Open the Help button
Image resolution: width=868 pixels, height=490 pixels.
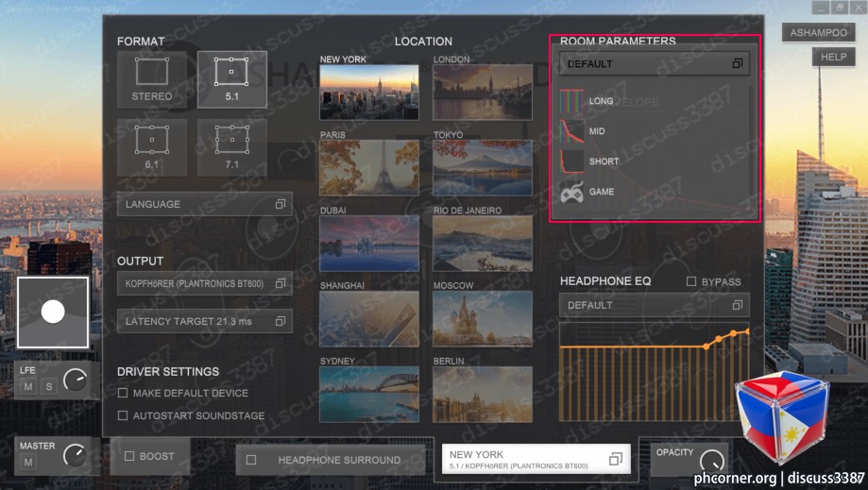point(833,57)
